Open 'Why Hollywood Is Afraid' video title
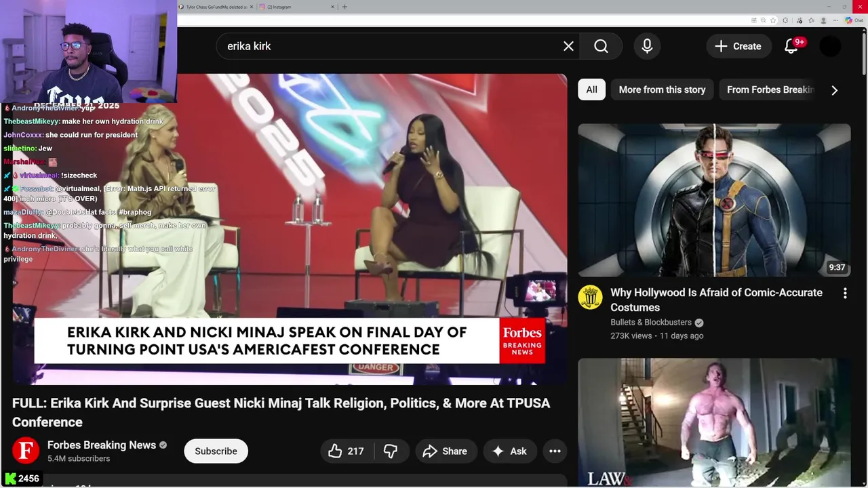The height and width of the screenshot is (488, 868). pos(716,300)
